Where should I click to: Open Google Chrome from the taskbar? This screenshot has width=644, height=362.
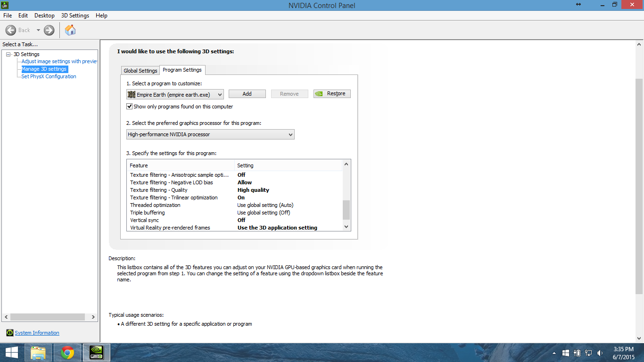67,353
